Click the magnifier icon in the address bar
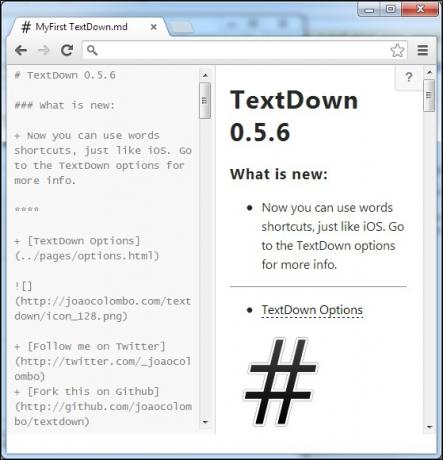Viewport: 443px width, 460px height. (92, 50)
